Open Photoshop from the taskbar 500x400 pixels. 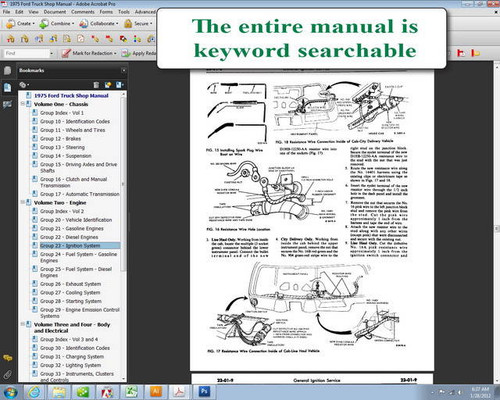coord(204,392)
